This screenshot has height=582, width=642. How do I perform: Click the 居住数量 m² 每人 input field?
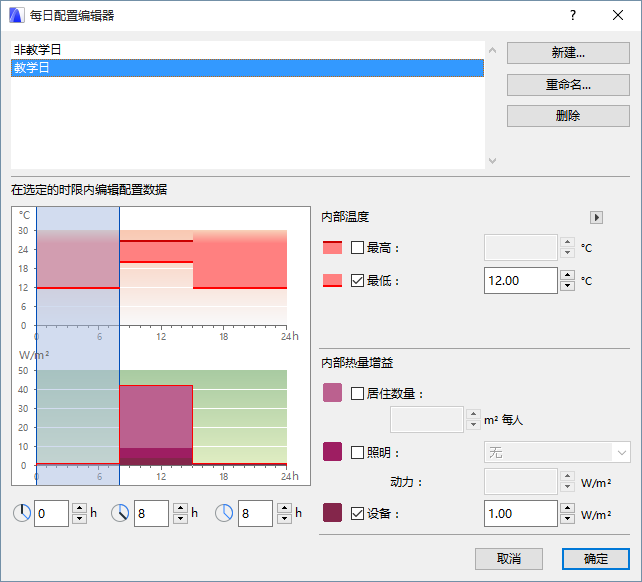coord(427,419)
